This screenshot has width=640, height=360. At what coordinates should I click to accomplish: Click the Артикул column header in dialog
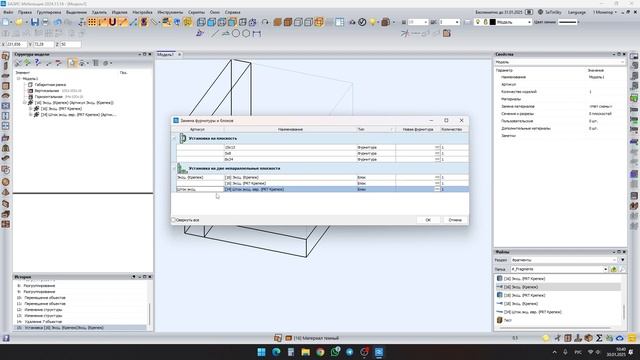point(197,129)
